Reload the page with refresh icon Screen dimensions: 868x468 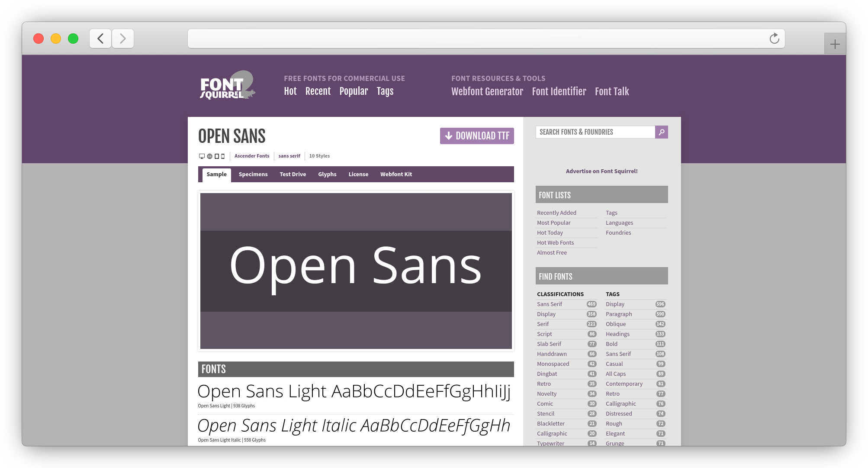point(774,39)
